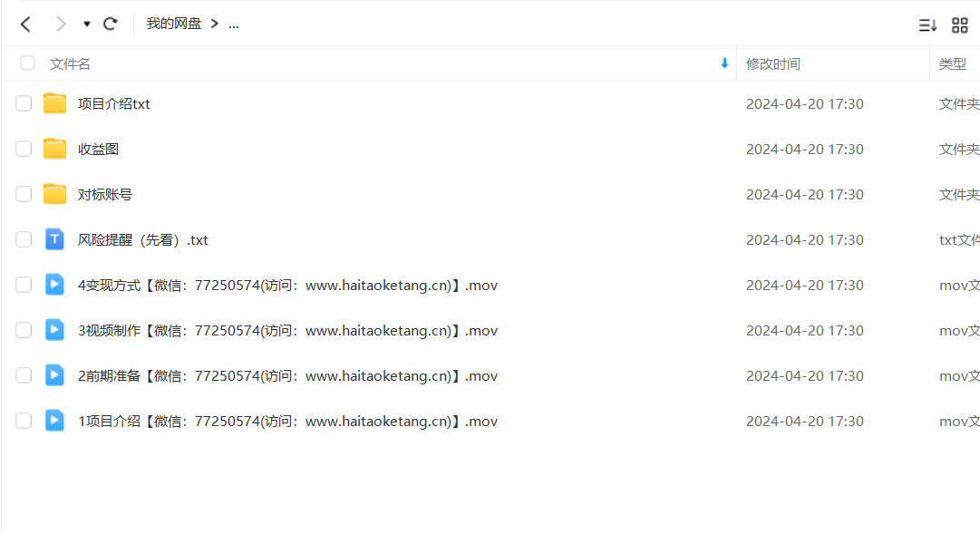Click the mov type cell for 3视频制作
This screenshot has width=980, height=534.
pos(959,331)
